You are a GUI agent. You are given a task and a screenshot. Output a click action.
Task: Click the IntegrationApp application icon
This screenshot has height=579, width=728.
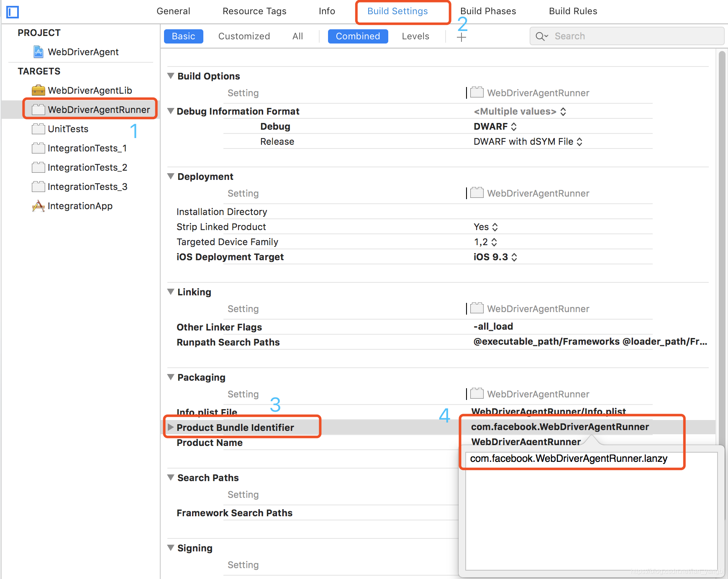38,206
